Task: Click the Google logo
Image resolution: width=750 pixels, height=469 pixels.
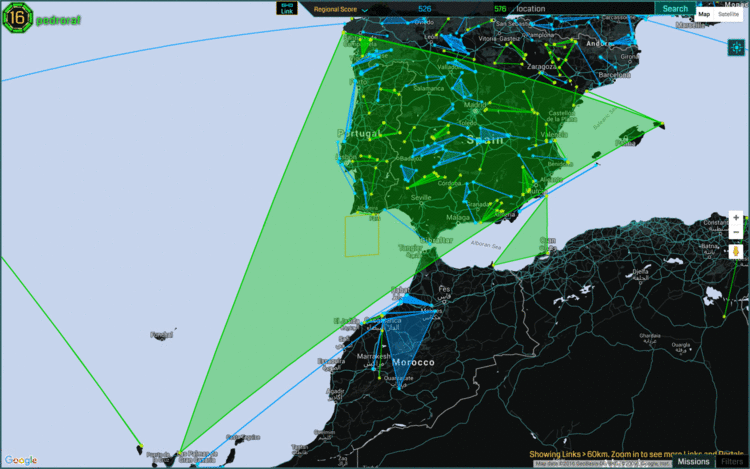Action: [x=20, y=460]
